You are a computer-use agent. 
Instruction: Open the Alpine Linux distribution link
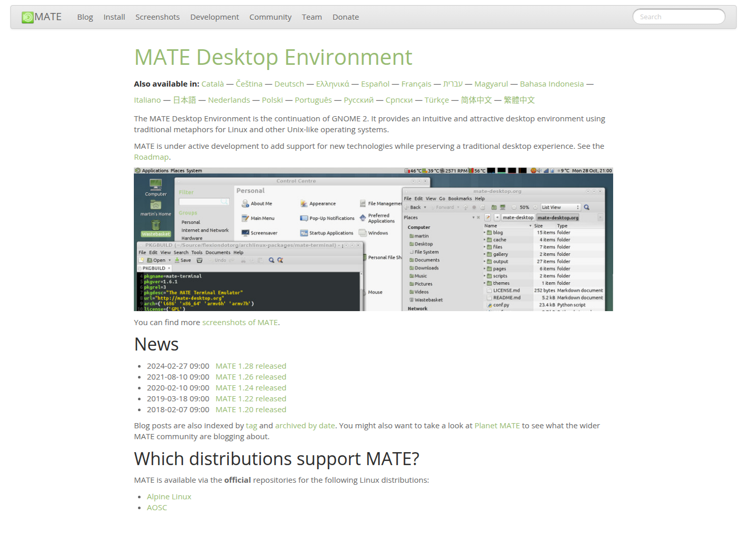169,497
